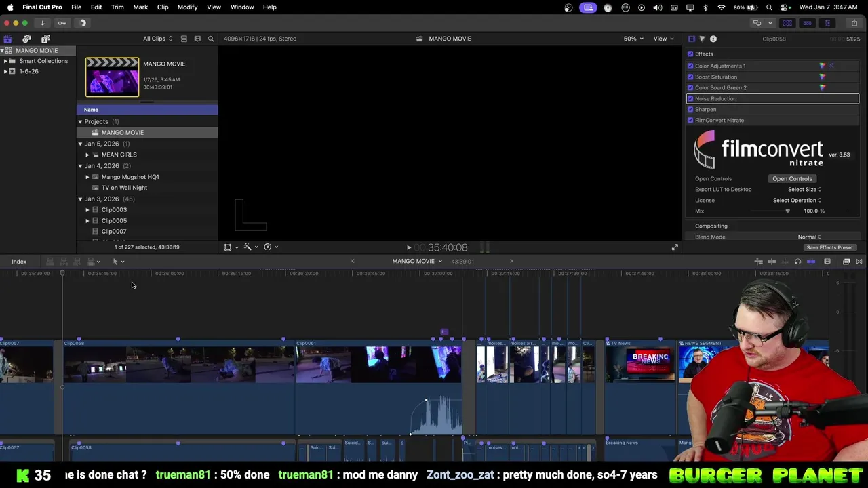Open the Keyword Editor key icon

[x=62, y=23]
